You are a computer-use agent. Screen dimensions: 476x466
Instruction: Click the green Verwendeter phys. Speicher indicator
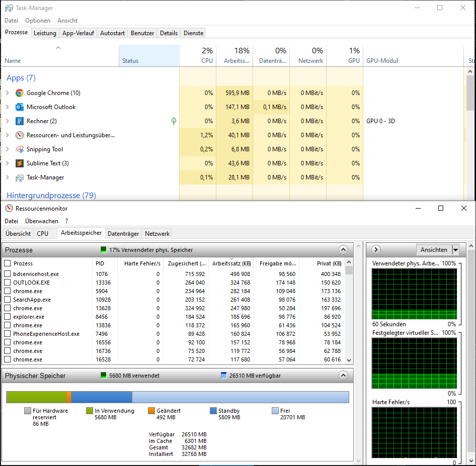104,249
